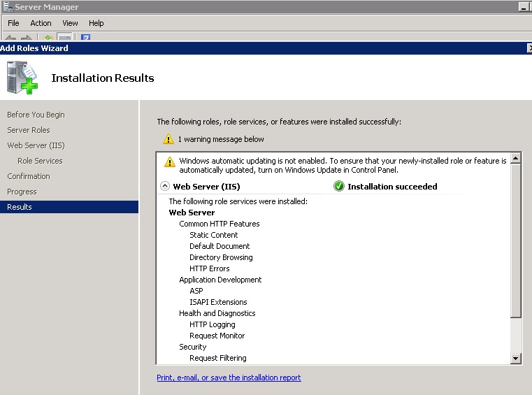Click 'Common HTTP Features' in the list
This screenshot has width=532, height=395.
pos(220,224)
